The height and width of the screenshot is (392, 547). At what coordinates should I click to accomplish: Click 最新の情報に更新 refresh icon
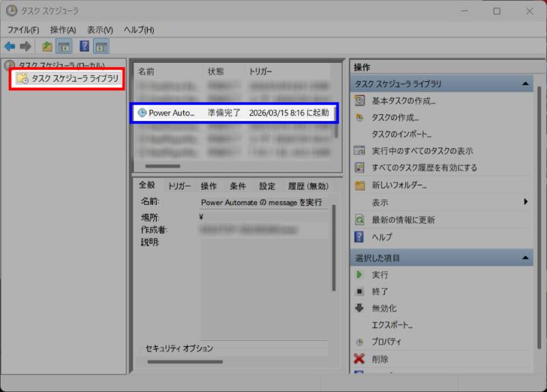(359, 220)
